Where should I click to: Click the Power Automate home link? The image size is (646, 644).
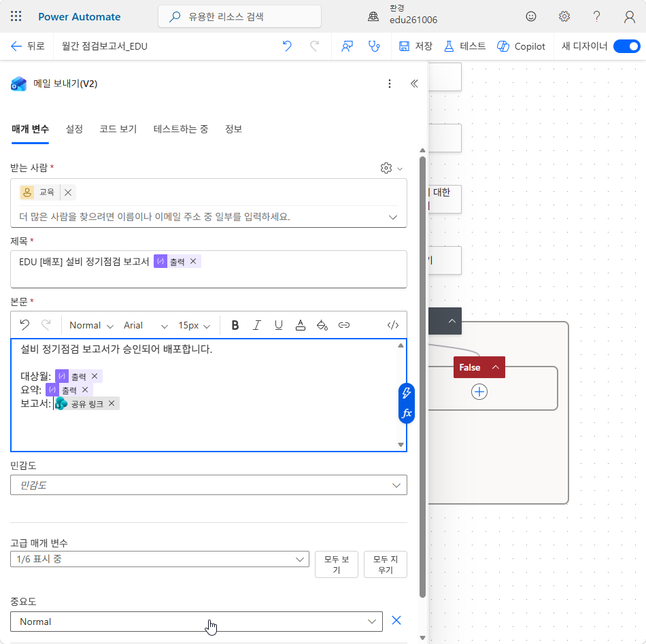[x=79, y=16]
